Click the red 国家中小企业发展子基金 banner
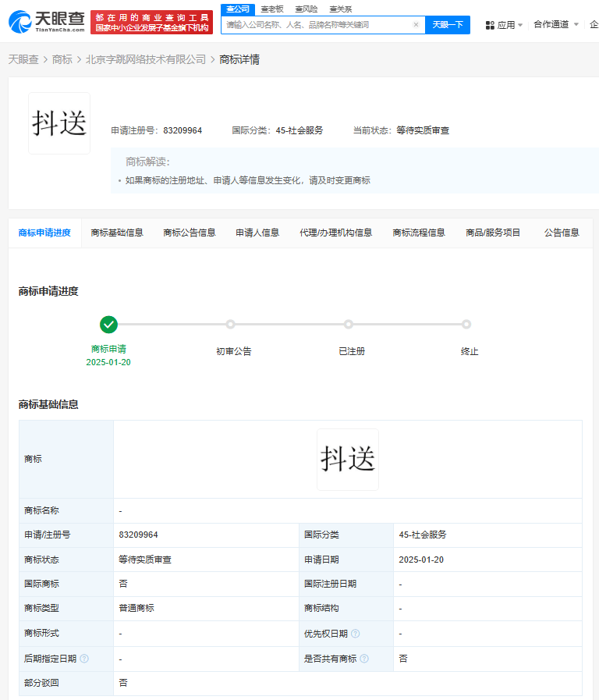This screenshot has width=599, height=700. point(151,23)
